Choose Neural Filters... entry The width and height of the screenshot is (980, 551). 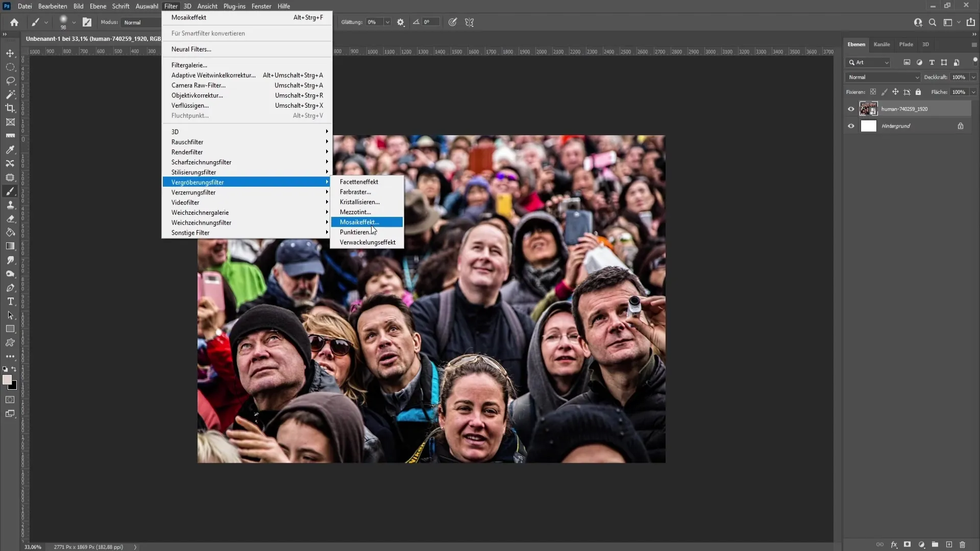click(x=247, y=49)
